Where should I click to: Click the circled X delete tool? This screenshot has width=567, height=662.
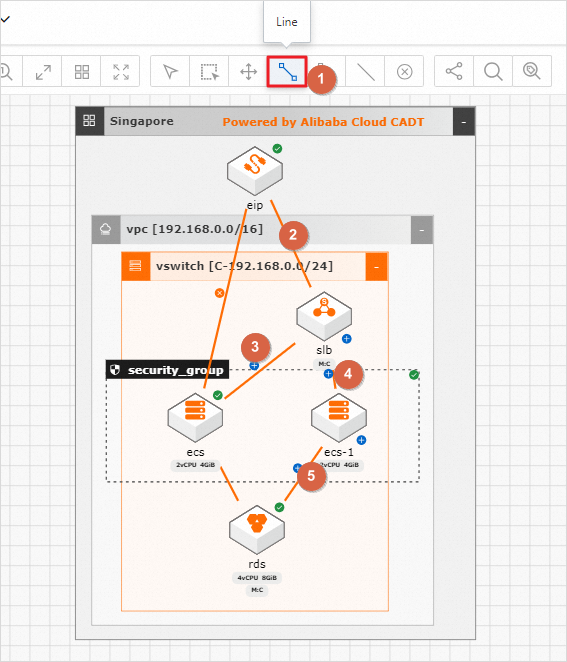pyautogui.click(x=404, y=71)
